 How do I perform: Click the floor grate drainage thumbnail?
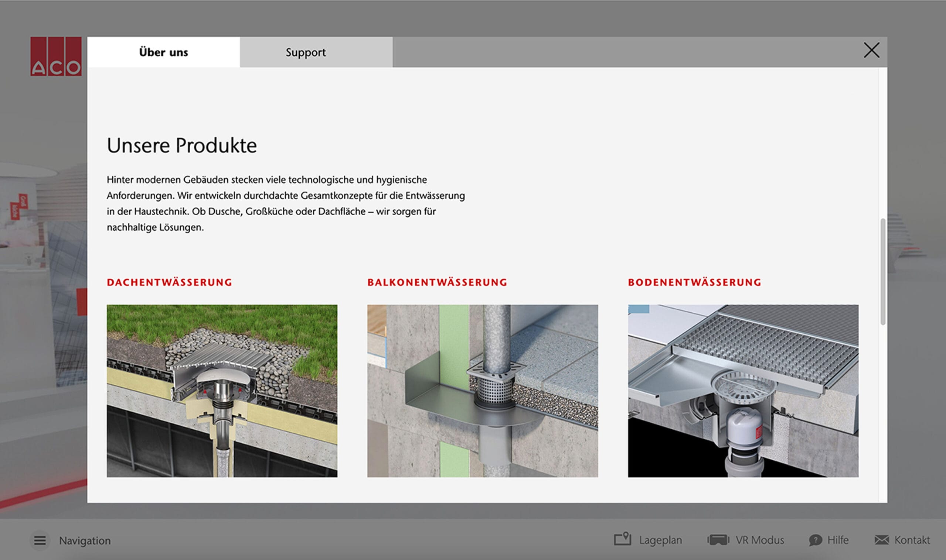click(743, 391)
